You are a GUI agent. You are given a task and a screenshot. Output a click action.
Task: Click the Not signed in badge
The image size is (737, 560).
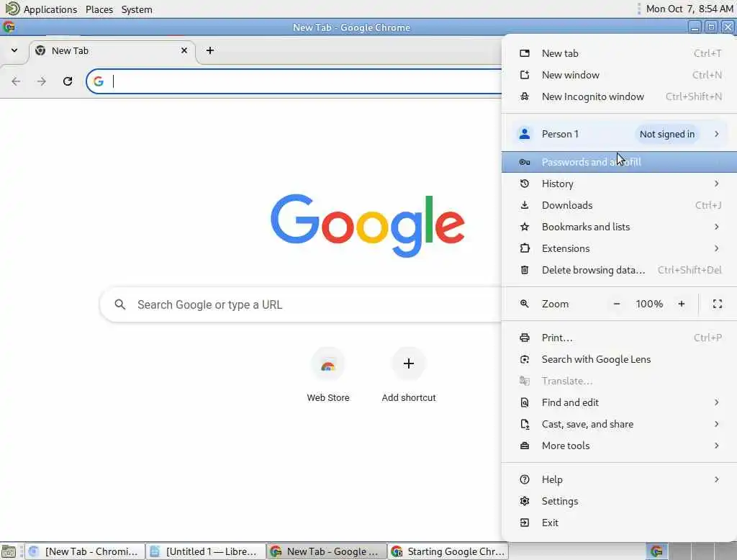667,134
